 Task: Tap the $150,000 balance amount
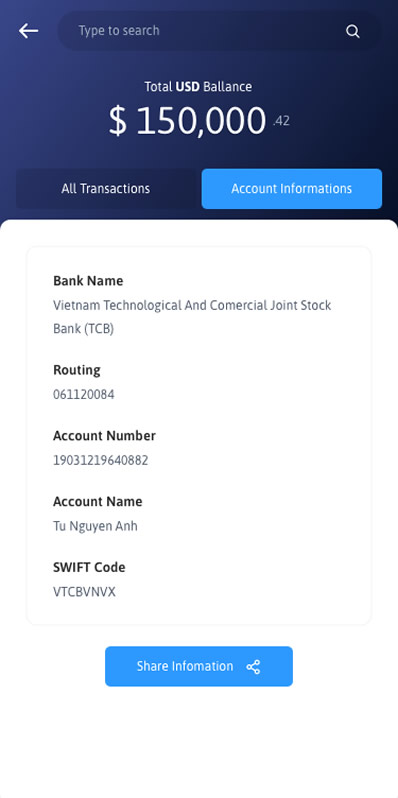pyautogui.click(x=187, y=121)
